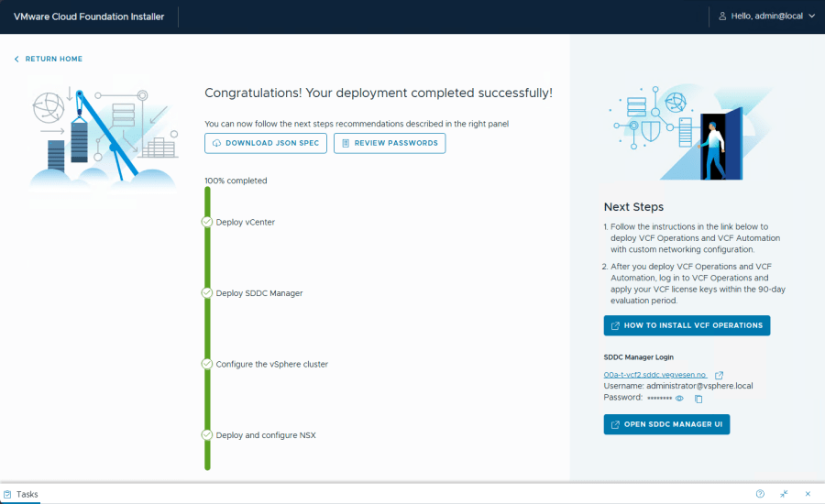
Task: Click the Deploy and configure NSX step
Action: [x=265, y=435]
